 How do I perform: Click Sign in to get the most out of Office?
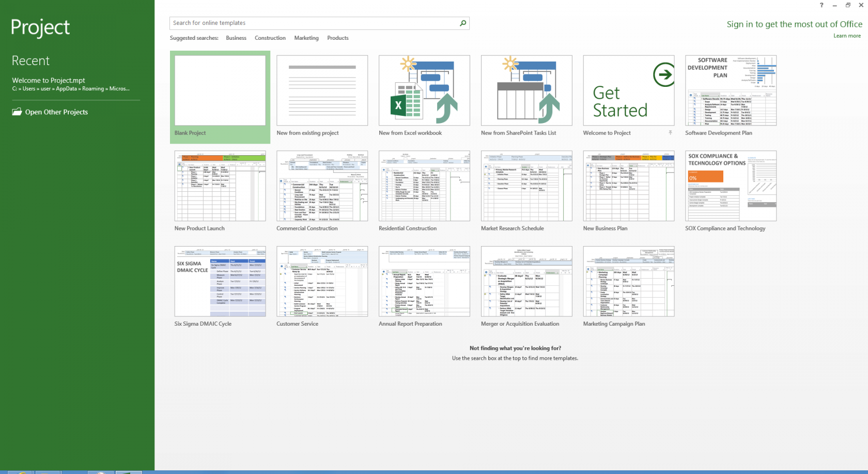coord(794,24)
